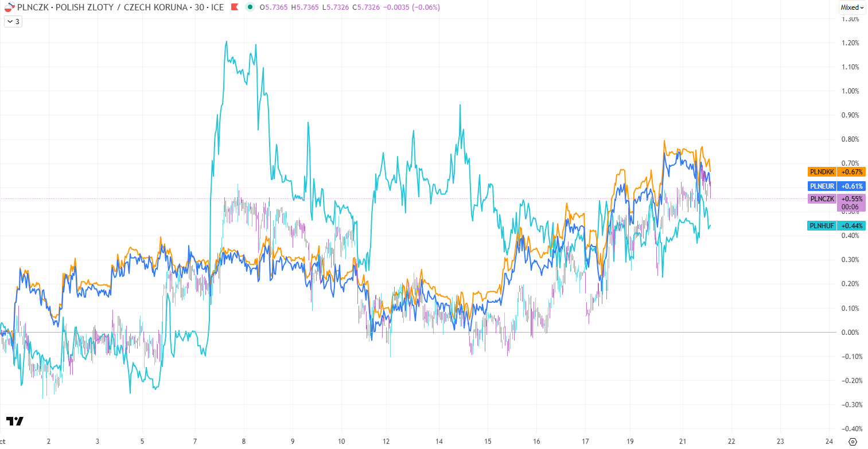Select the purple PLNCZK price label
This screenshot has width=868, height=449.
pyautogui.click(x=822, y=198)
